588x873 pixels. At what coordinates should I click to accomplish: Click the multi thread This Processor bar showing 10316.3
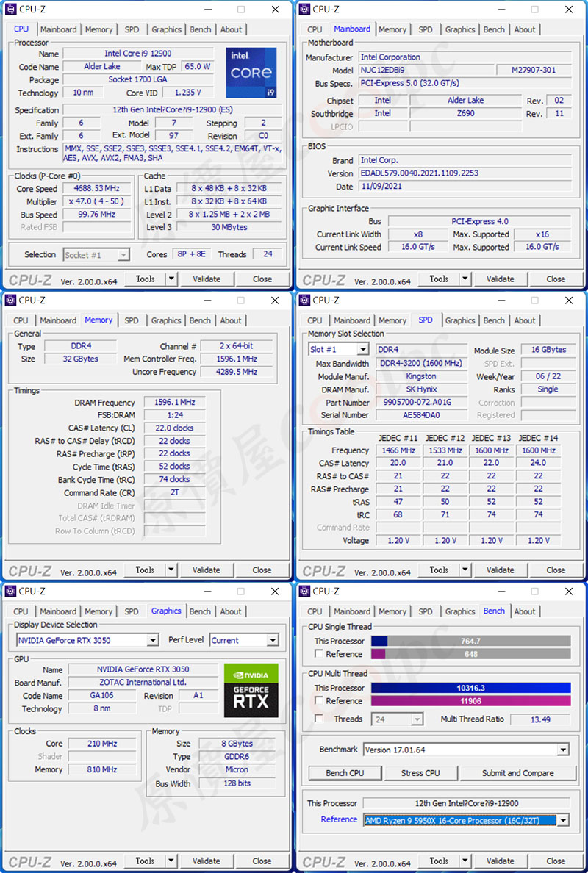point(471,688)
